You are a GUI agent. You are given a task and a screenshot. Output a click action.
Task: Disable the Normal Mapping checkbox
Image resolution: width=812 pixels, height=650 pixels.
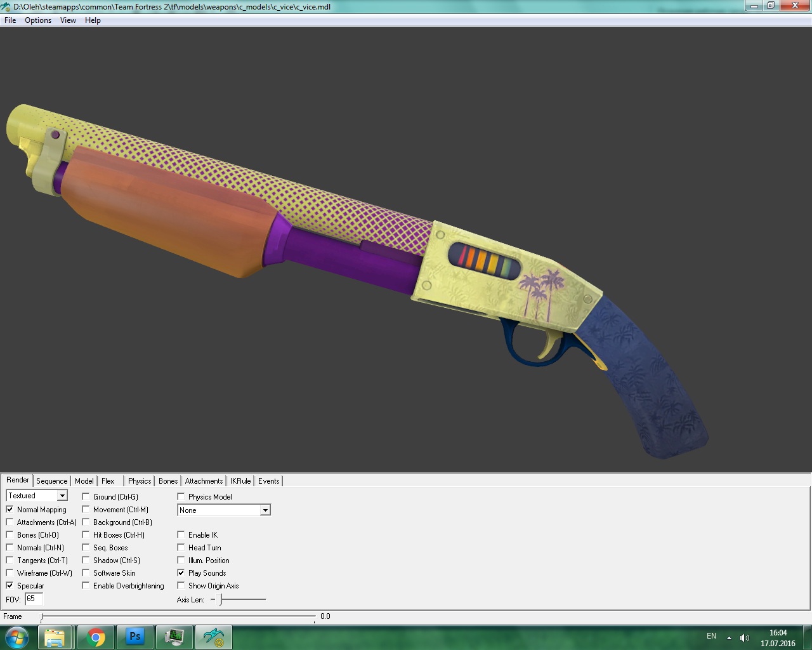click(10, 510)
